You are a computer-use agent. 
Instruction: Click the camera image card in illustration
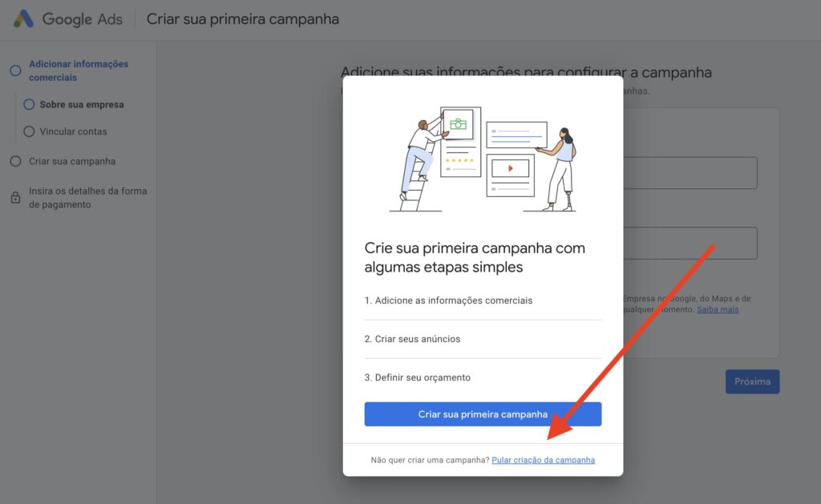point(458,124)
